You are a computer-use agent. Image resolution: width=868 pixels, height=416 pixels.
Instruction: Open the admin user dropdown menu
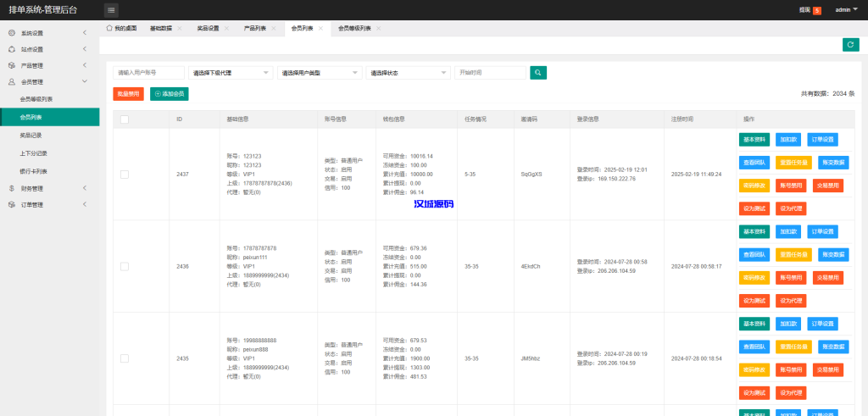(x=845, y=10)
